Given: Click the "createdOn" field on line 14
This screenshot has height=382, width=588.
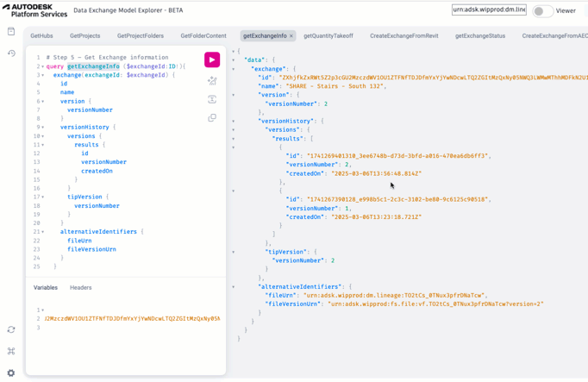Looking at the screenshot, I should click(97, 171).
